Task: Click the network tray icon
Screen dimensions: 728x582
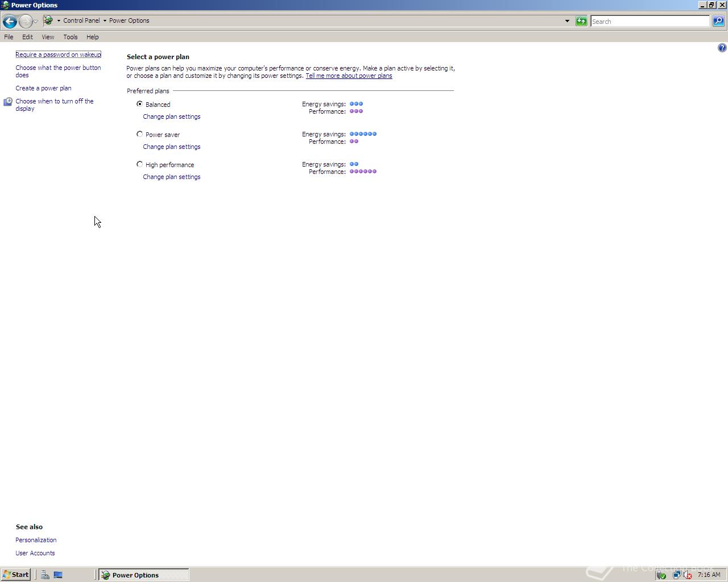Action: 676,575
